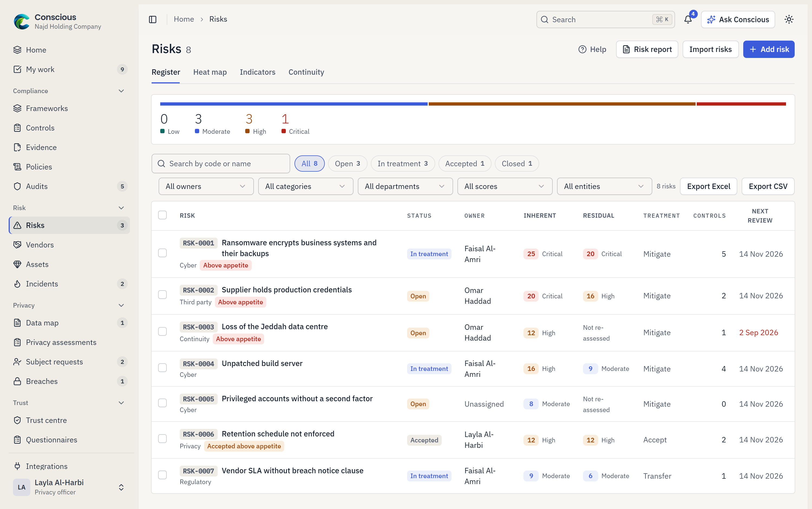
Task: Open Vendors page
Action: tap(69, 245)
